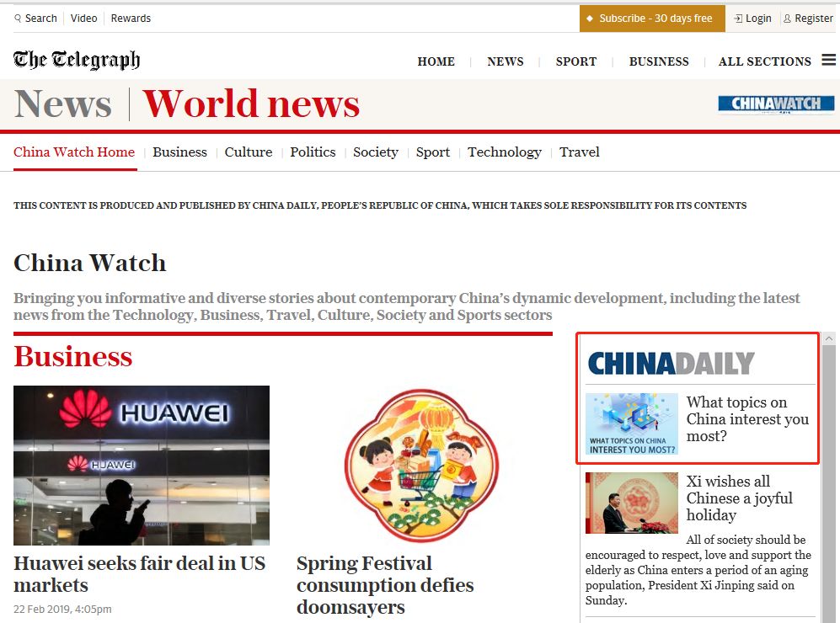Switch to the Technology tab
This screenshot has height=623, width=840.
point(505,152)
